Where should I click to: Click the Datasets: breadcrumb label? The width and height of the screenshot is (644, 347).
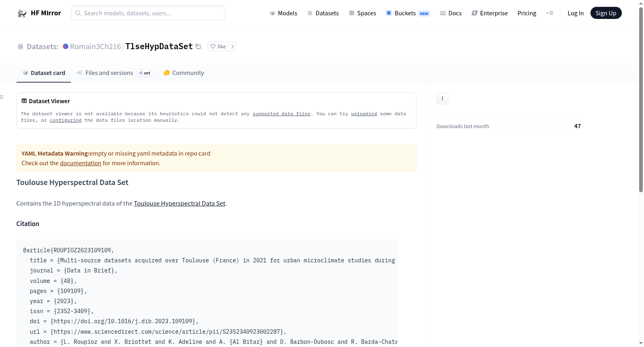pyautogui.click(x=43, y=46)
